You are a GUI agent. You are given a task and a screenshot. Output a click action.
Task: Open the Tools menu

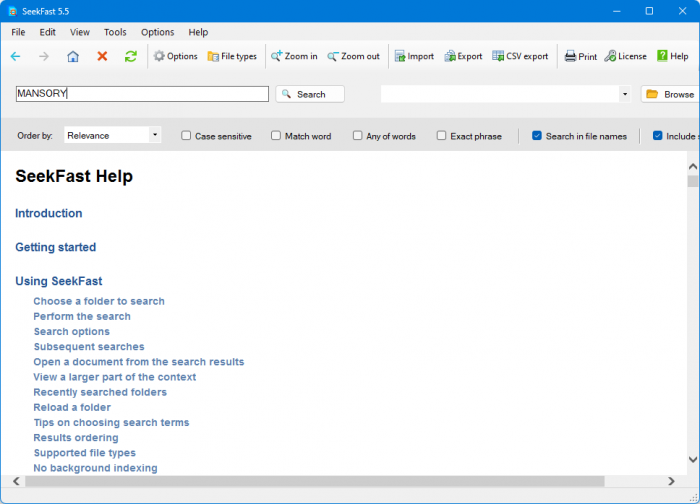(x=115, y=32)
